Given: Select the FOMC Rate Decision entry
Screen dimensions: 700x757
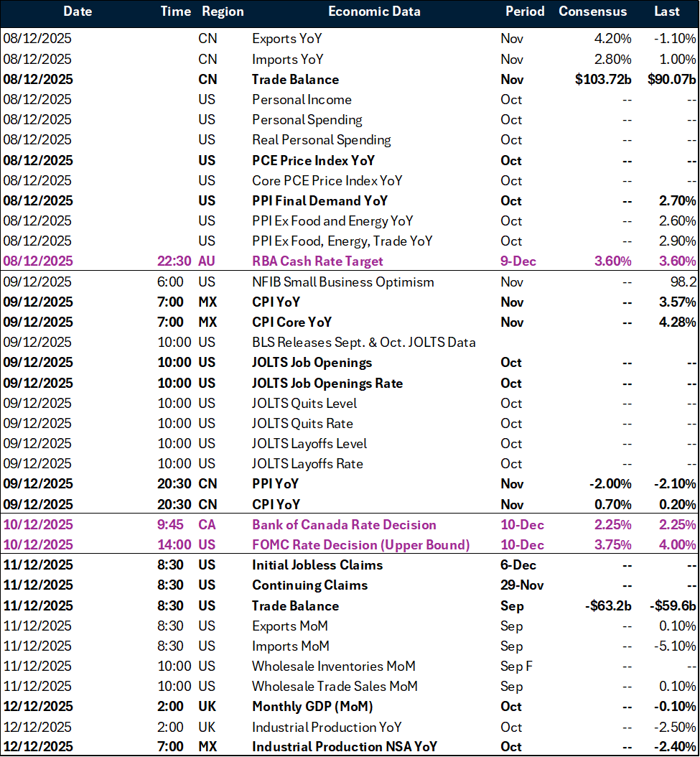Looking at the screenshot, I should point(362,544).
